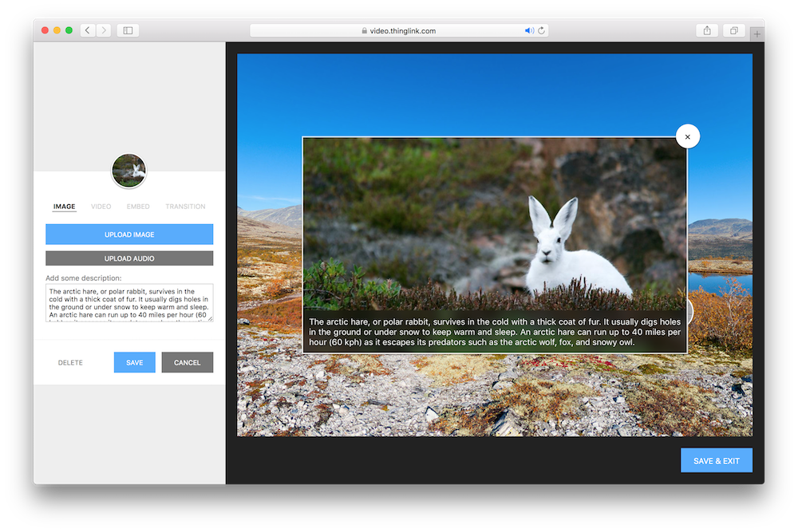Click inside the description text area
This screenshot has width=798, height=532.
click(128, 302)
